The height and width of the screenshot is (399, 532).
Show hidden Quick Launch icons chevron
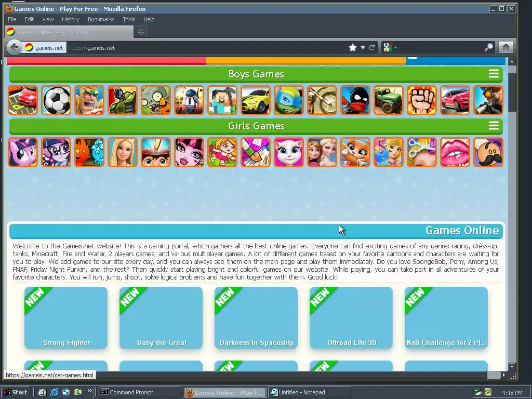(89, 391)
